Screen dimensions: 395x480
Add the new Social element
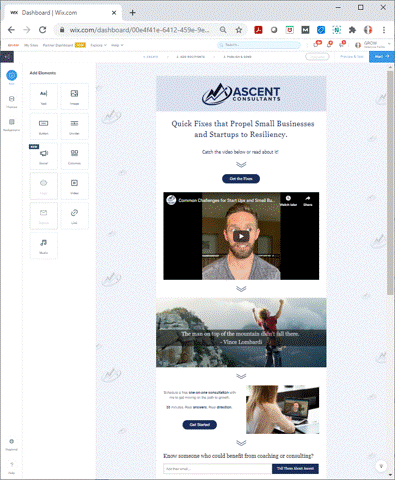44,156
